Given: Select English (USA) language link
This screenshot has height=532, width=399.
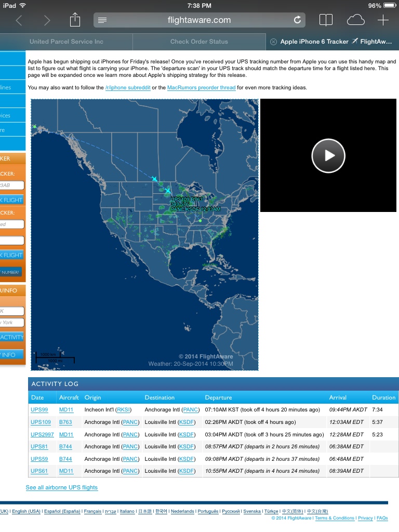Looking at the screenshot, I should point(26,511).
